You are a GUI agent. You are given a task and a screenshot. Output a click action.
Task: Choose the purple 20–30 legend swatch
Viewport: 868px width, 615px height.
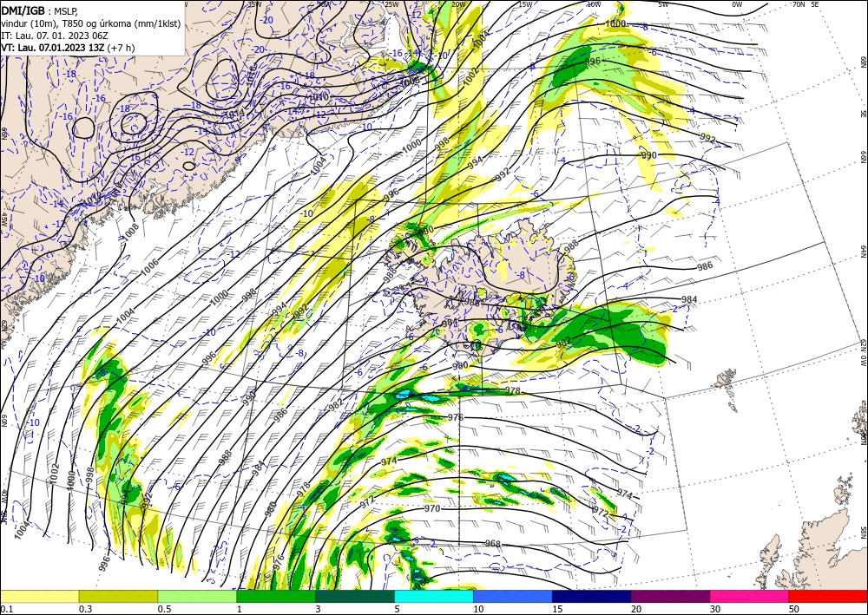(670, 596)
